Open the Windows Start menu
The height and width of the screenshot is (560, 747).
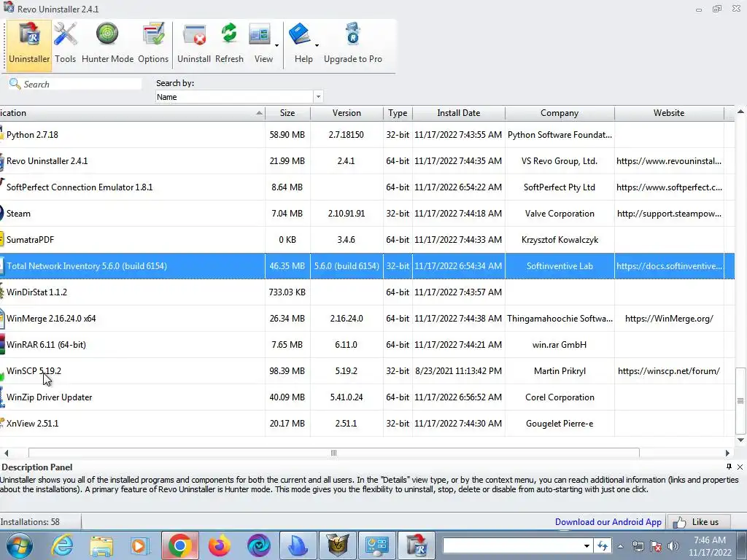coord(20,545)
